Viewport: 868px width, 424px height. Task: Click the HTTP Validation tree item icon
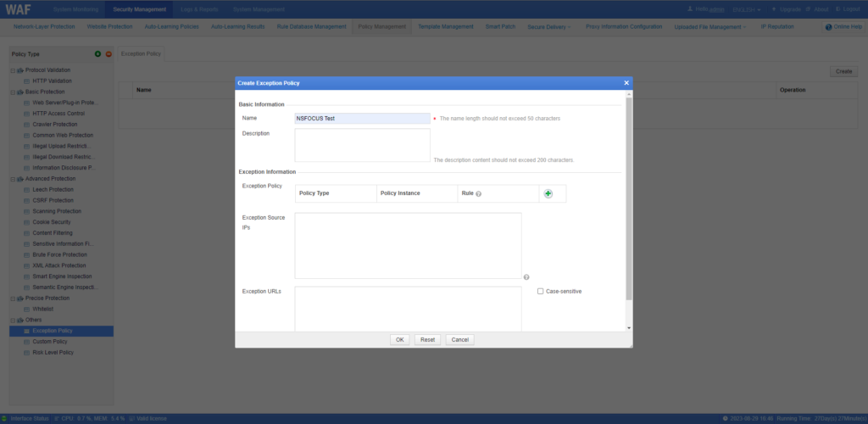[x=26, y=81]
